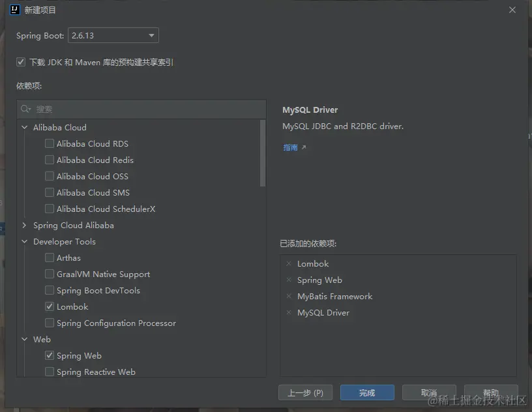The image size is (532, 412).
Task: Select the Developer Tools tree label
Action: pyautogui.click(x=65, y=241)
